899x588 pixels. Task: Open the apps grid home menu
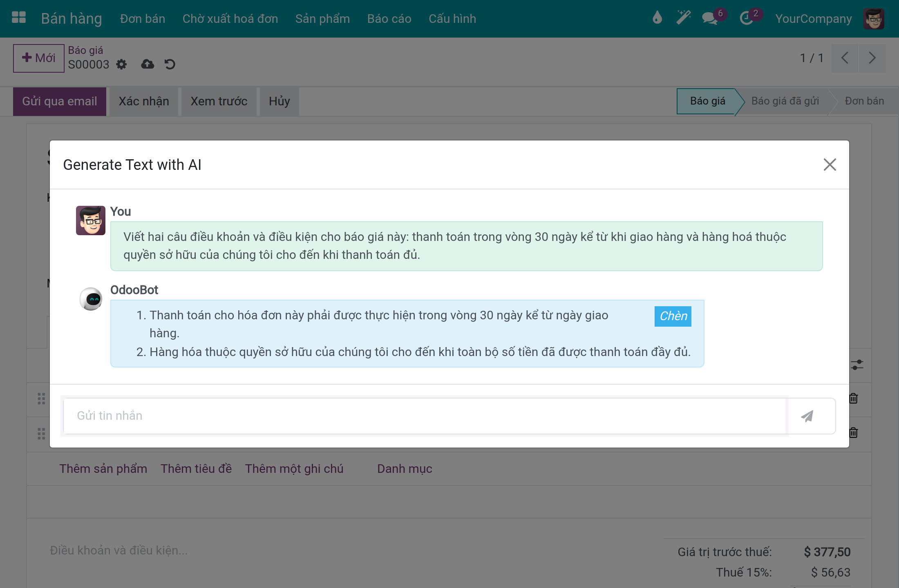(x=19, y=18)
